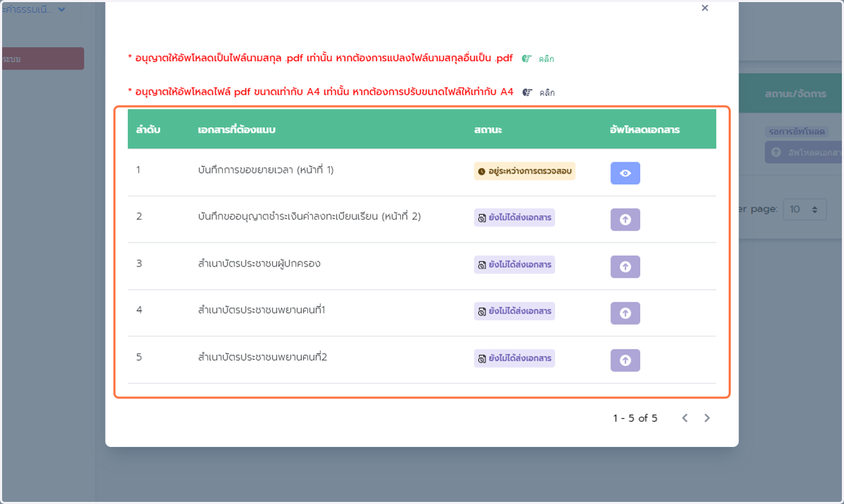Upload สำเนาบัตรประชาชนพยานคนที่2 document
844x504 pixels.
[625, 360]
